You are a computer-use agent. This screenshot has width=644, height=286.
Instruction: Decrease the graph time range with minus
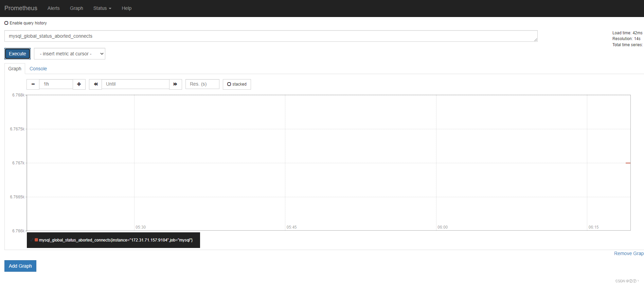point(33,84)
